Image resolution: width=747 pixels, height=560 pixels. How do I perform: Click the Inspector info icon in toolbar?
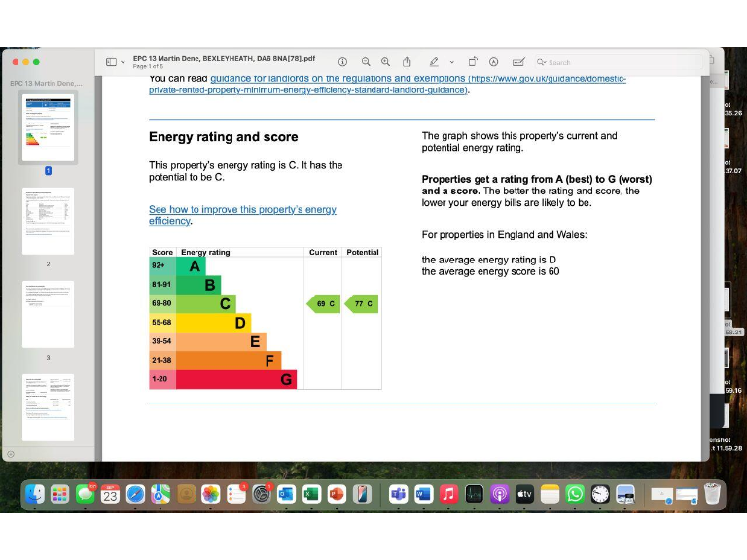tap(342, 61)
